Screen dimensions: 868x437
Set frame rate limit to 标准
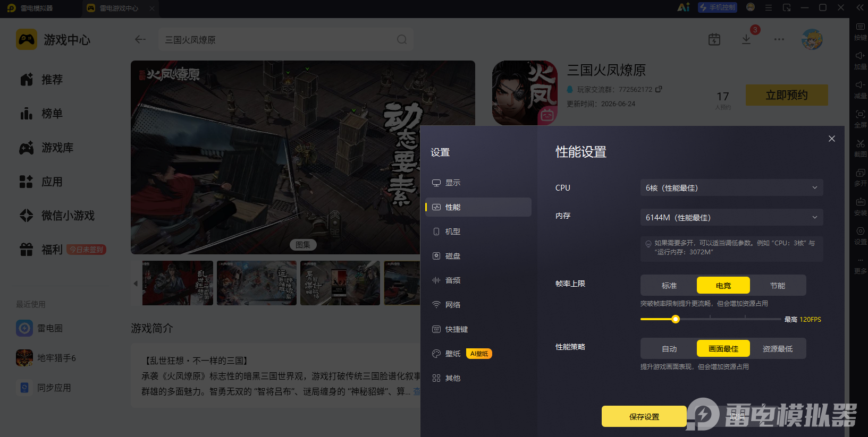point(669,285)
